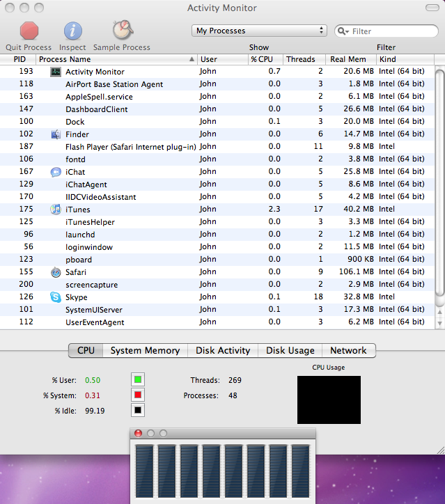
Task: Select the fontd process
Action: [217, 159]
